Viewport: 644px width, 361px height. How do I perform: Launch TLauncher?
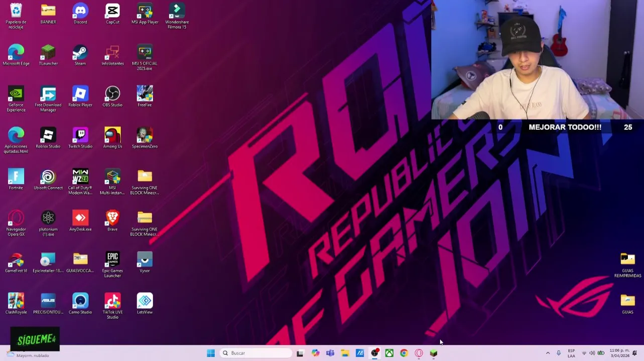(x=48, y=55)
